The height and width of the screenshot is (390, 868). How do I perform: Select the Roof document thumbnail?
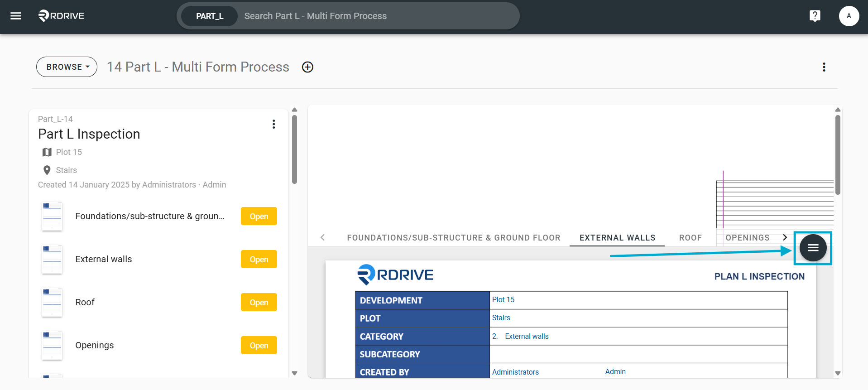(52, 303)
